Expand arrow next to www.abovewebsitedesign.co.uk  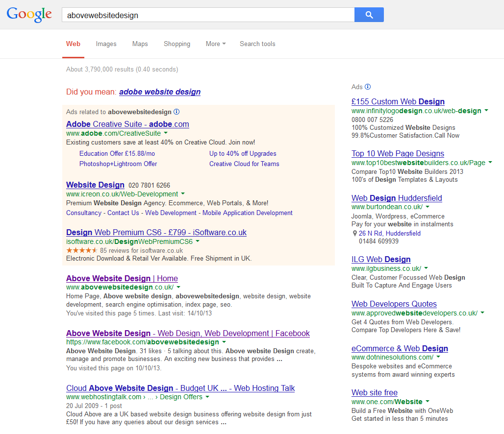coord(179,287)
